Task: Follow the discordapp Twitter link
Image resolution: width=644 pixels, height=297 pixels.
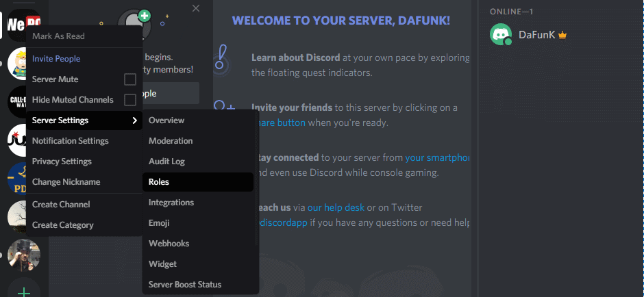Action: pos(283,223)
